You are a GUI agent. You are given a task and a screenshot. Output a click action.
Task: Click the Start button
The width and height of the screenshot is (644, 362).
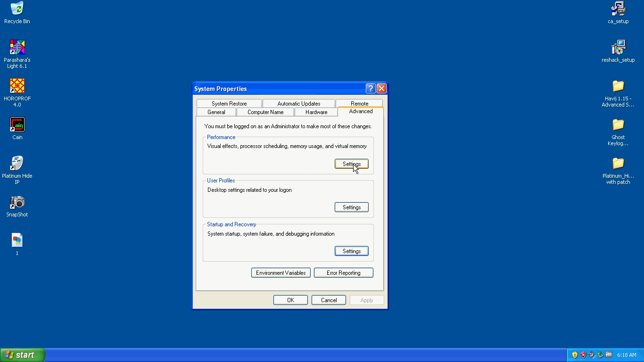click(22, 354)
